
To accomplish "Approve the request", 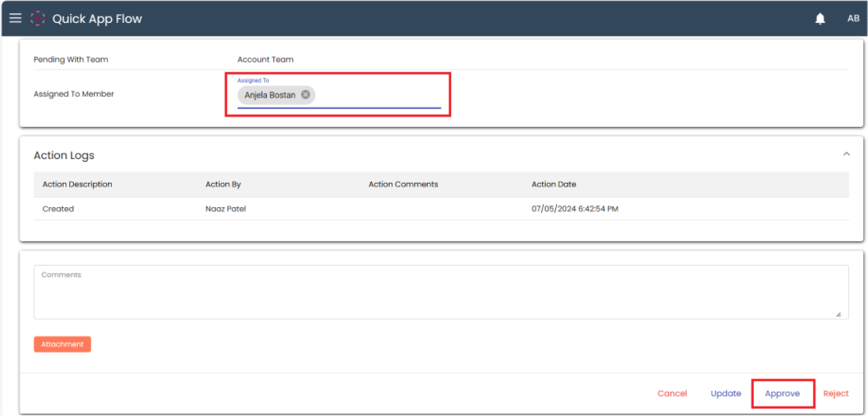I will pos(782,393).
